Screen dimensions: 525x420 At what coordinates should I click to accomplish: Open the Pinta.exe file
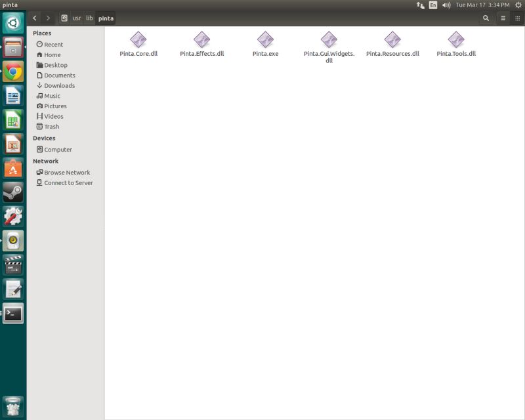click(264, 39)
